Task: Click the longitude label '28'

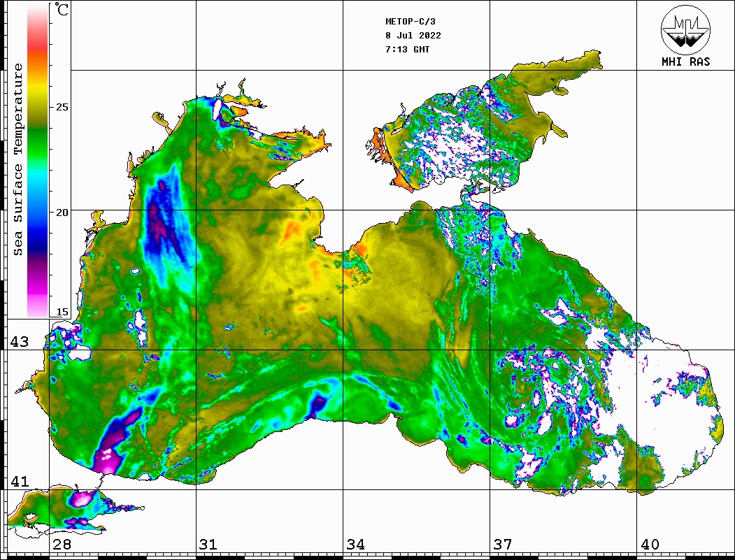Action: click(62, 544)
